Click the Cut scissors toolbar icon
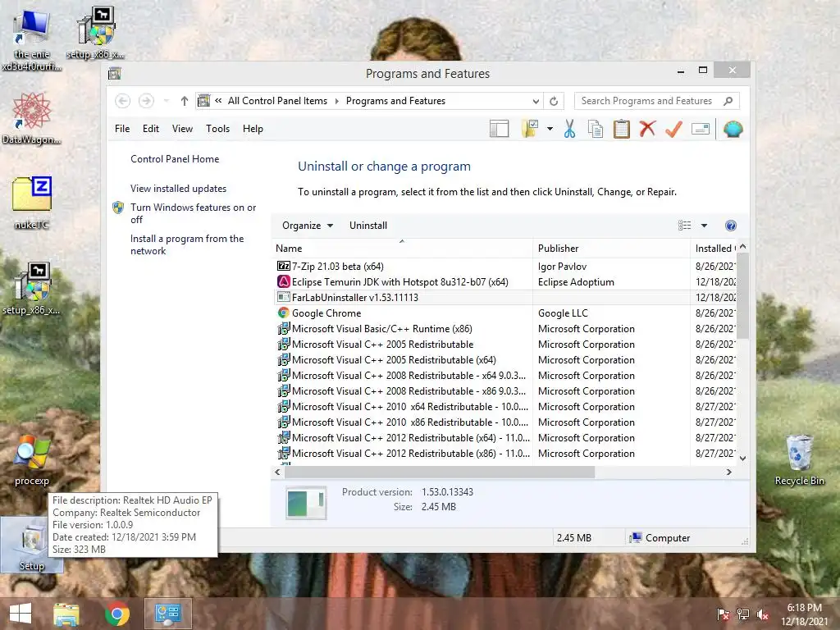 (569, 129)
